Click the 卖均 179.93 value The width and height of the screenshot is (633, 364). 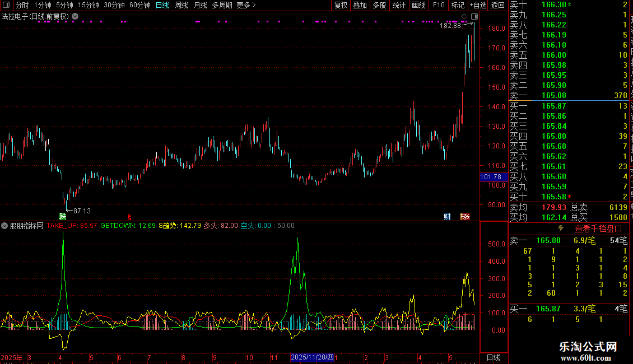(x=554, y=207)
